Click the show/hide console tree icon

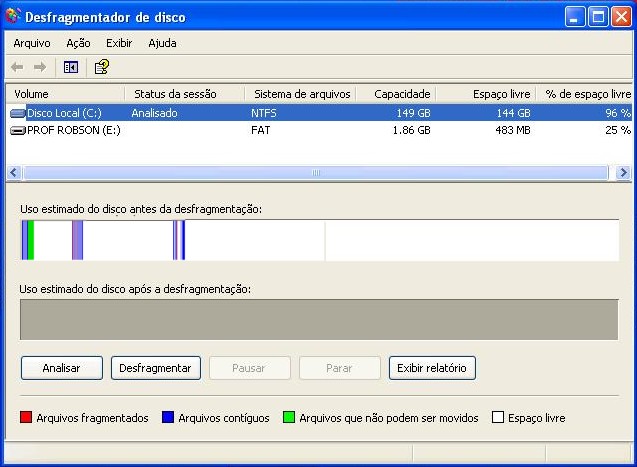pyautogui.click(x=70, y=67)
